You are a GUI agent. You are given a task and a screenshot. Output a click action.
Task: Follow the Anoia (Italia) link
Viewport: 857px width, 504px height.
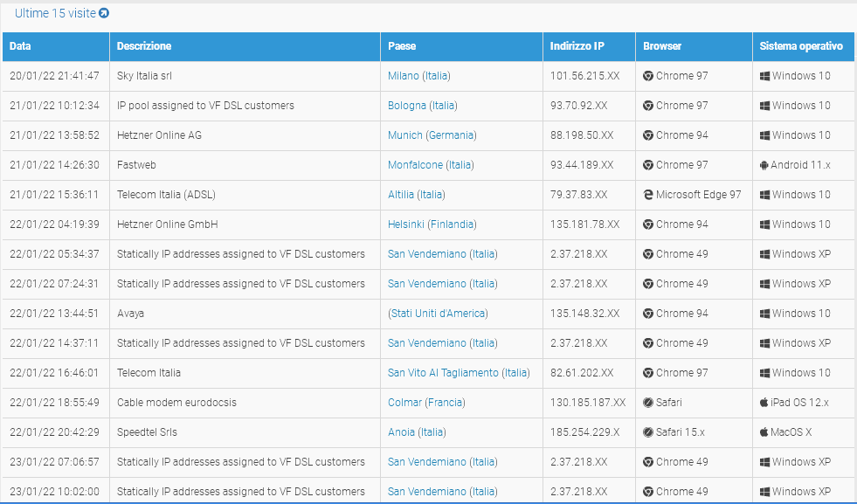[x=417, y=432]
